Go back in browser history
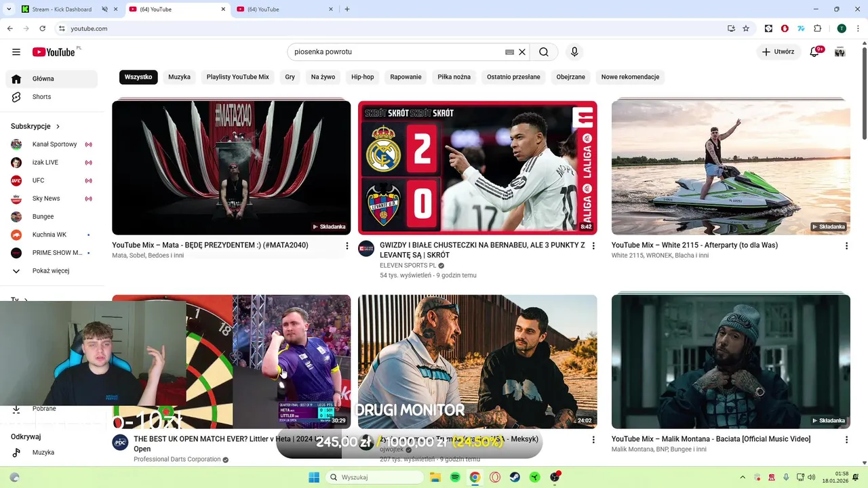Viewport: 868px width, 488px height. point(9,28)
